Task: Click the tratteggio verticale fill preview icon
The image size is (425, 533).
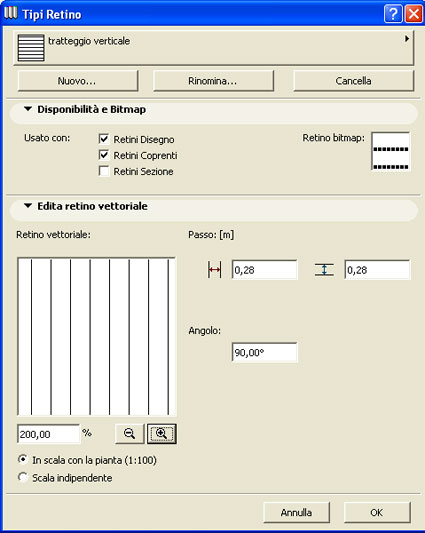Action: pos(31,48)
